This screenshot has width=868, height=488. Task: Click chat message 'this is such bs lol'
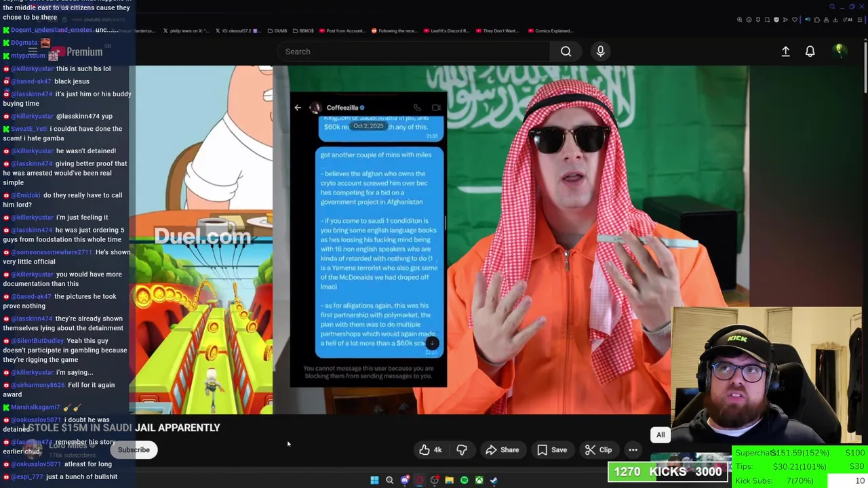(x=83, y=68)
